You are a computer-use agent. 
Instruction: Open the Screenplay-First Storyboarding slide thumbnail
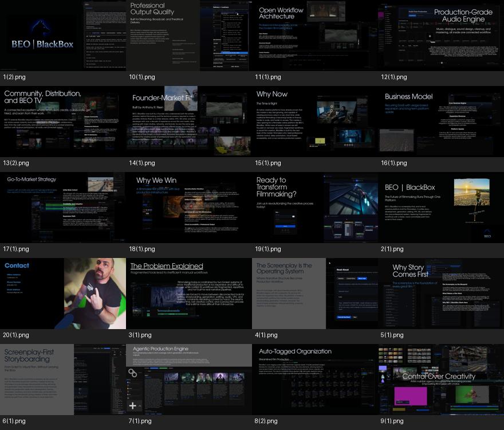tap(63, 379)
